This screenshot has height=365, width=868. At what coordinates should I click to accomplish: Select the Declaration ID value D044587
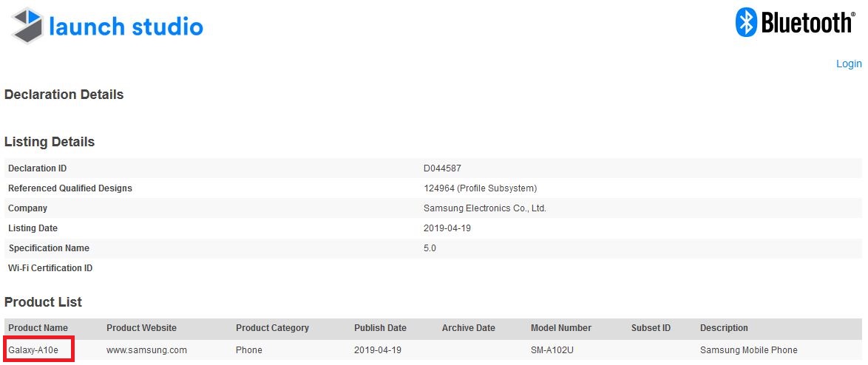click(x=442, y=168)
